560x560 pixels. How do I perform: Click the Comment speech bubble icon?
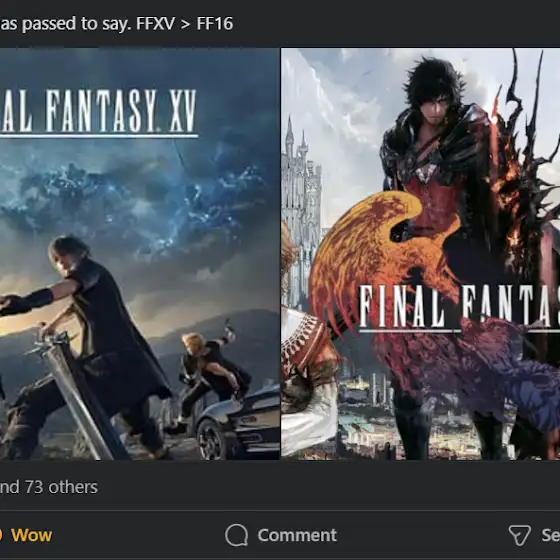pyautogui.click(x=236, y=535)
